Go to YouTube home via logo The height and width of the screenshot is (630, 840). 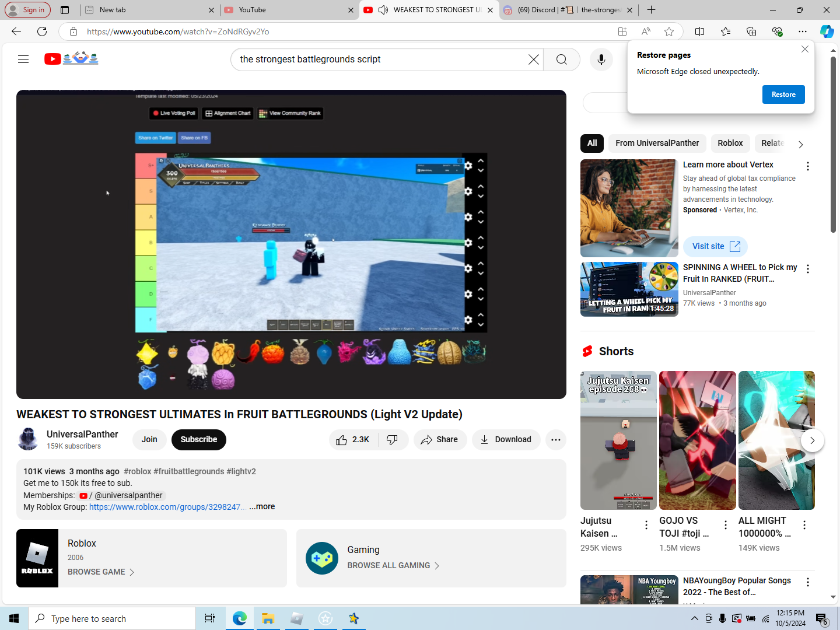coord(71,58)
